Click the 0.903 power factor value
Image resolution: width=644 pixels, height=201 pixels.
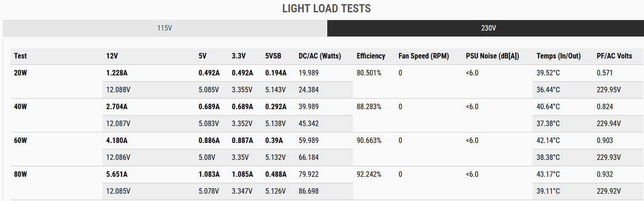(605, 141)
